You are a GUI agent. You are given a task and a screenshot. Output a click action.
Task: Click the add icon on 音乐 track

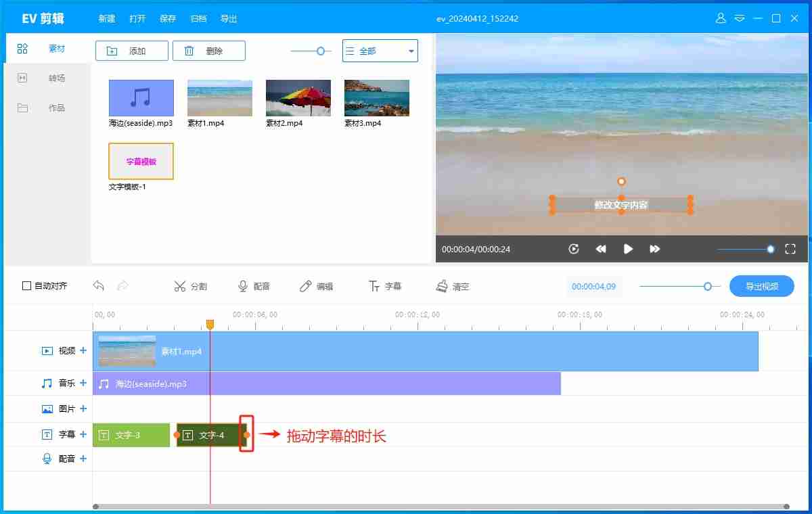click(83, 383)
